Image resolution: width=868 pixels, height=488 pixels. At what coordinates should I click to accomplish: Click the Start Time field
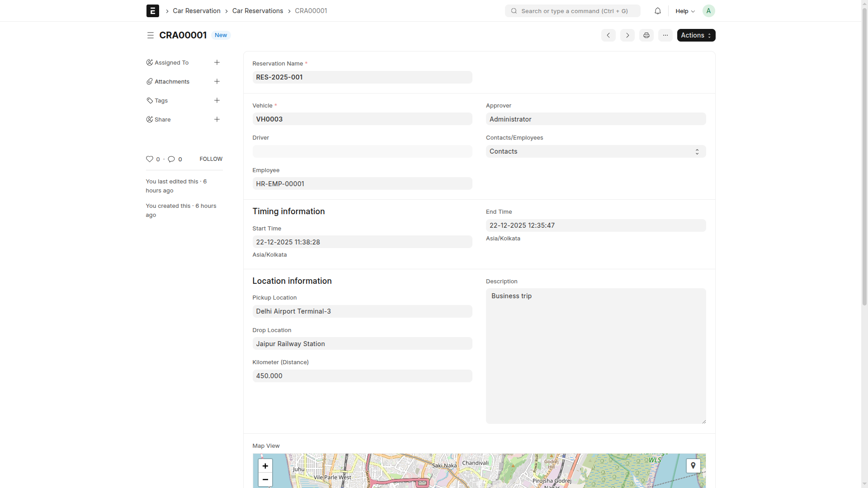tap(362, 242)
